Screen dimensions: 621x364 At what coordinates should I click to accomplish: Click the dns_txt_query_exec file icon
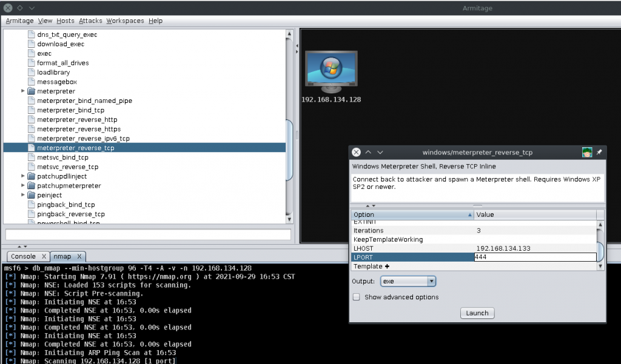click(32, 35)
